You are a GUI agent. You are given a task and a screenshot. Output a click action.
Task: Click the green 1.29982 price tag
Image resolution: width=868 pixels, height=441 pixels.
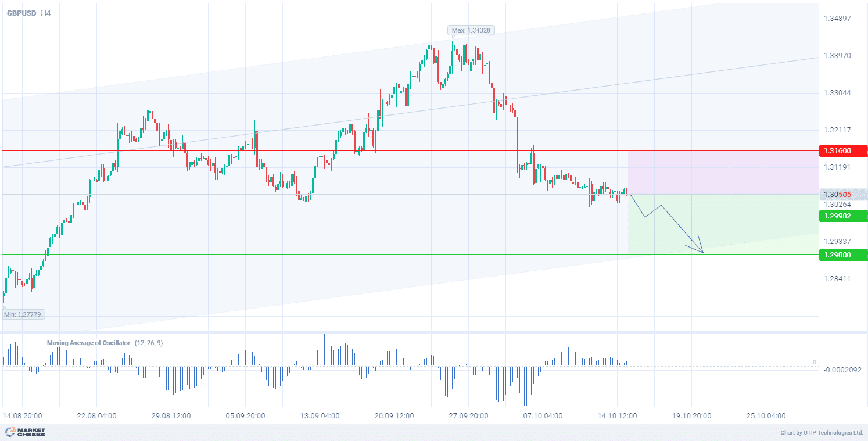[842, 216]
